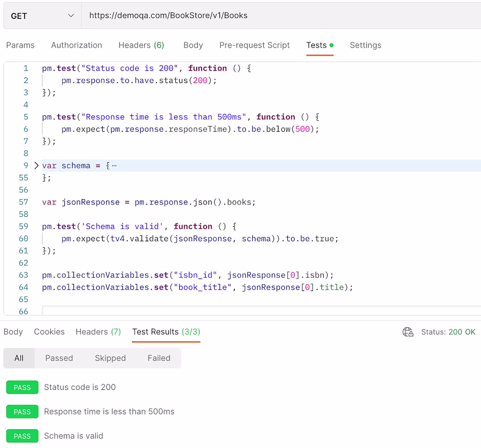This screenshot has height=448, width=481.
Task: Click line number 57 in the gutter
Action: click(x=23, y=202)
